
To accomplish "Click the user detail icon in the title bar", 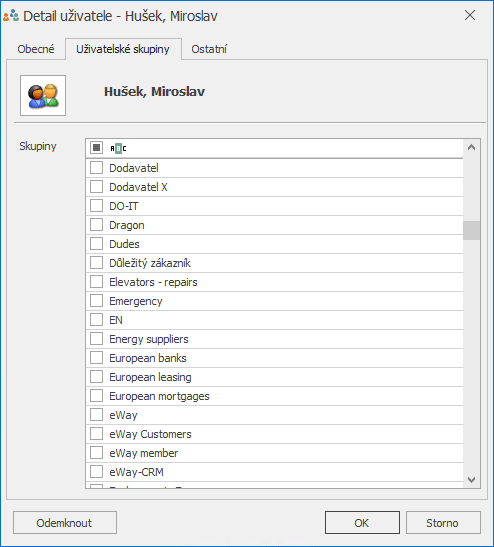I will [x=11, y=16].
